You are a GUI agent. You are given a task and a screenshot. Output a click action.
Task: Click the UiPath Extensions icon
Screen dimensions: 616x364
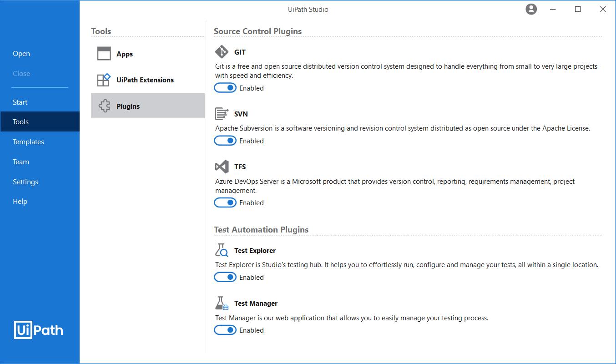tap(104, 80)
